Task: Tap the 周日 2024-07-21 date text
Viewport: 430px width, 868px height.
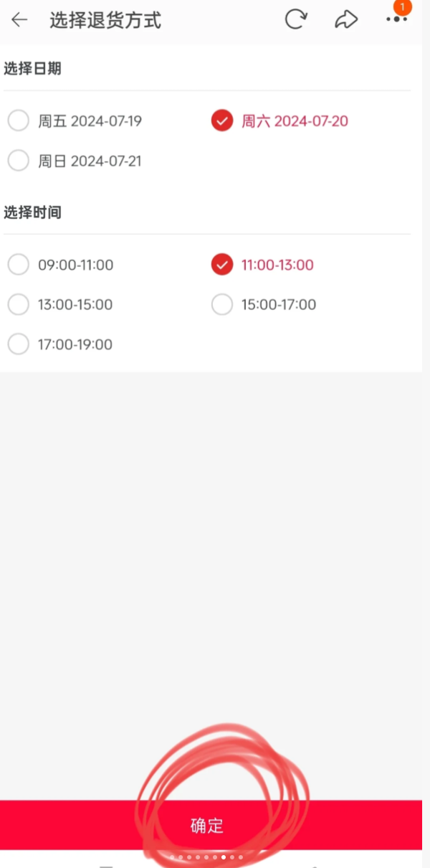Action: point(90,161)
